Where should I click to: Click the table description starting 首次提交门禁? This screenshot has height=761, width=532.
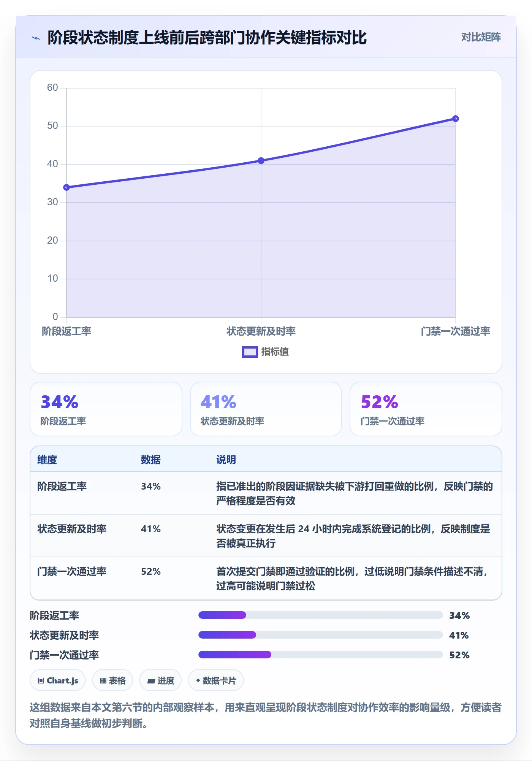coord(352,579)
